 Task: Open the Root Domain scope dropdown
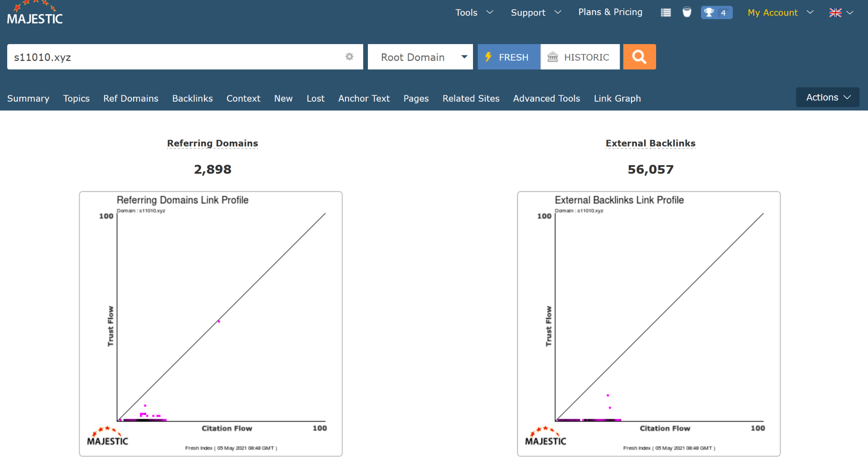[x=420, y=57]
